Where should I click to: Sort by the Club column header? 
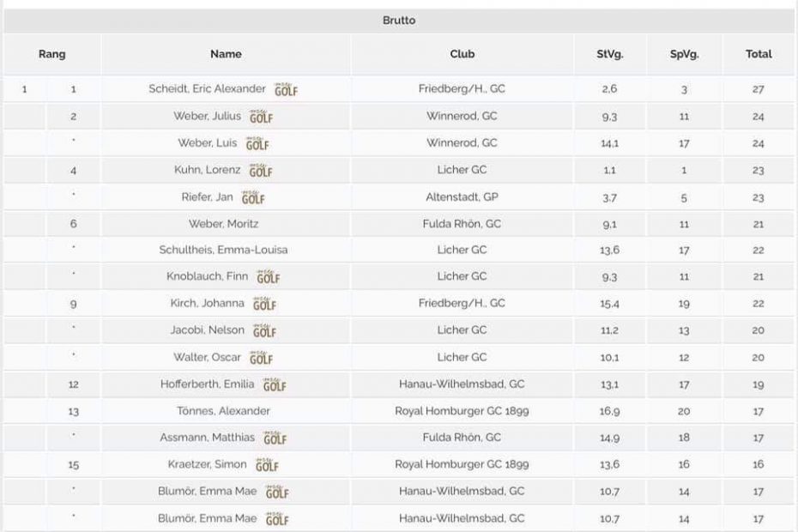(x=462, y=54)
